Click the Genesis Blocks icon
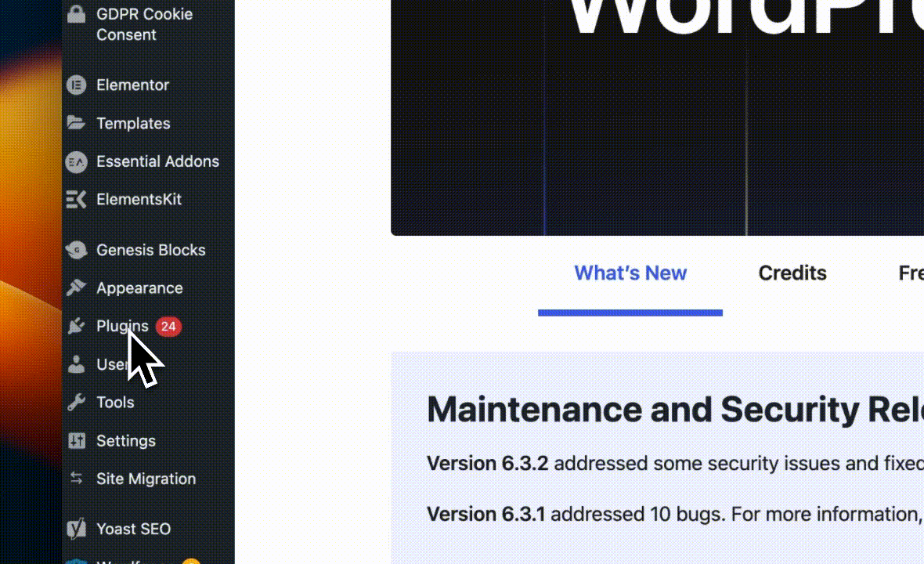 (x=76, y=250)
